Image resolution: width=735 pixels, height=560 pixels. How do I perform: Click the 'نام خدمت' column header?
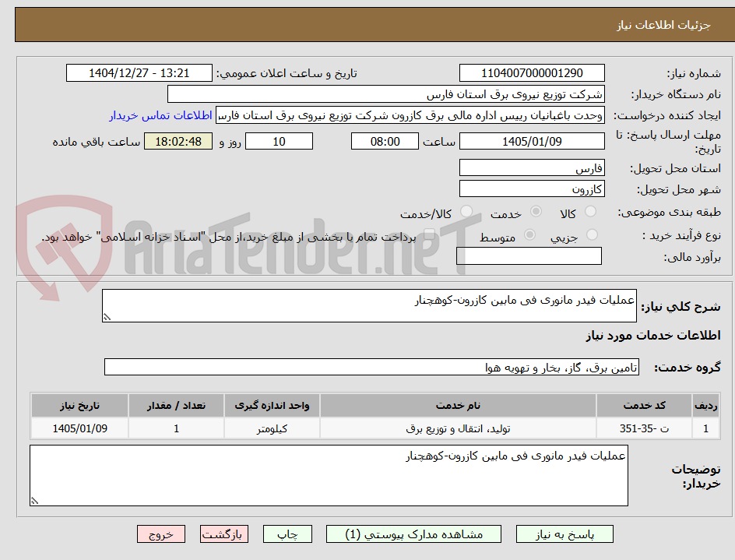click(x=458, y=406)
